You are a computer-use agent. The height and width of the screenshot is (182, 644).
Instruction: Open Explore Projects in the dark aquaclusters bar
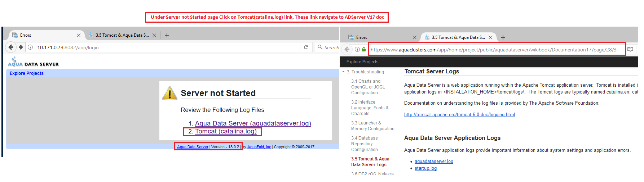click(362, 62)
